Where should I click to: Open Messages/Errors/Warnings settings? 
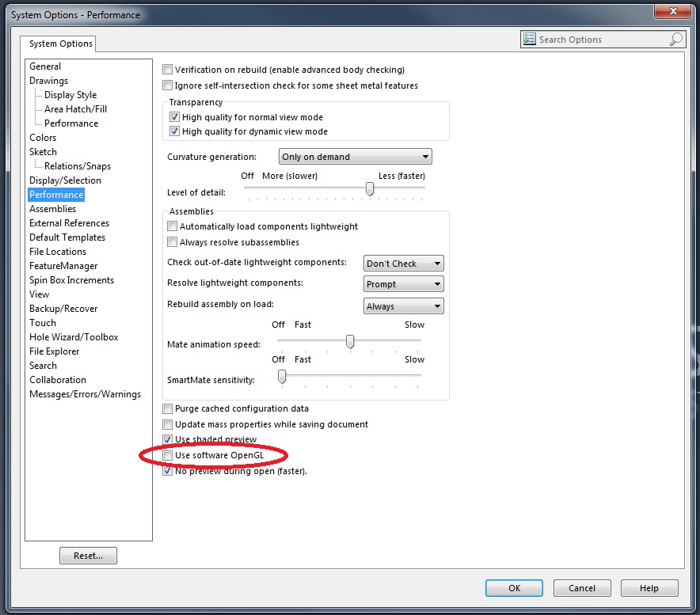tap(86, 394)
